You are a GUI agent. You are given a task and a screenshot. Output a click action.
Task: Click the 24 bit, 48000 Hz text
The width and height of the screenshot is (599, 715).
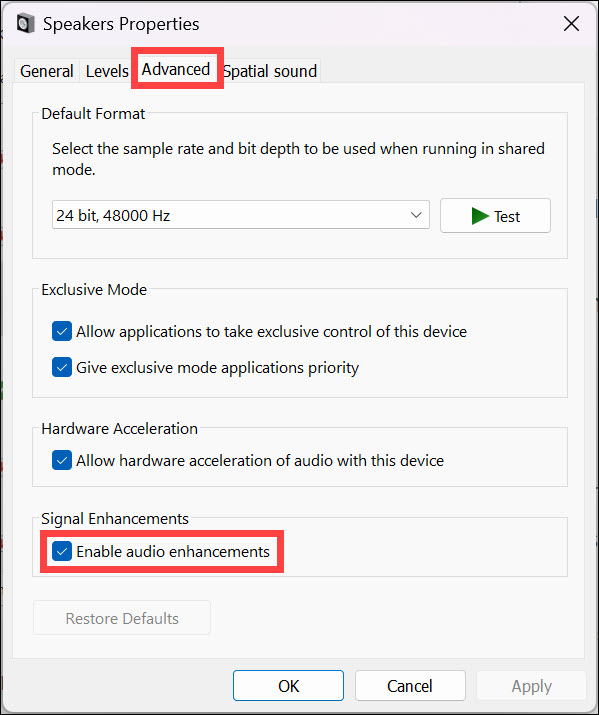click(113, 215)
